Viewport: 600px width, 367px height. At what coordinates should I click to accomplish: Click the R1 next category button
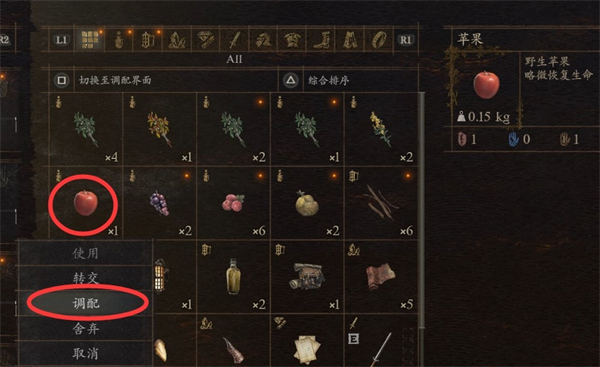pyautogui.click(x=405, y=39)
